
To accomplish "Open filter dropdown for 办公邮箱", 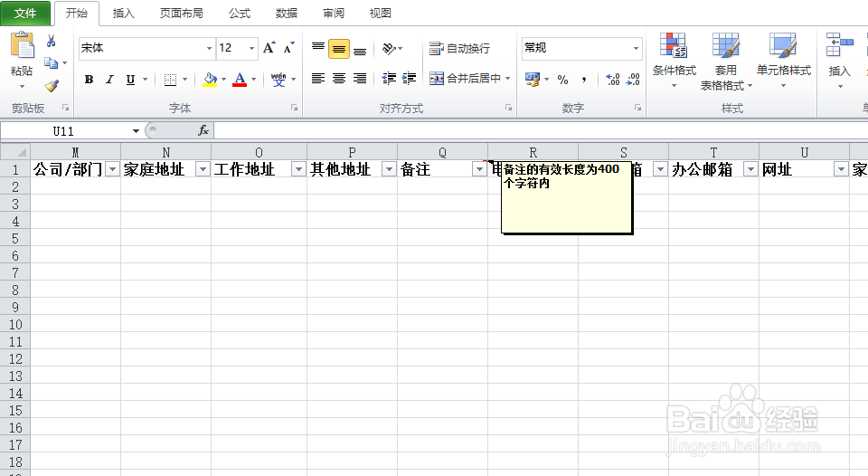I will click(750, 169).
